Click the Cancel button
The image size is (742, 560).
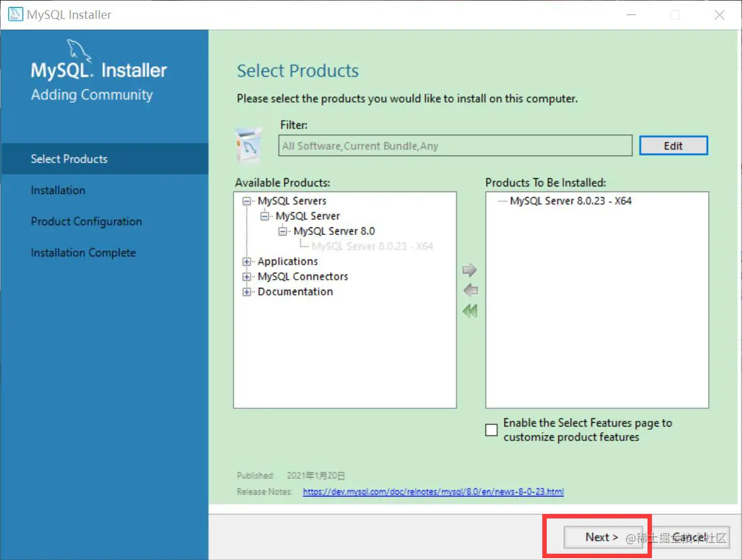coord(690,537)
